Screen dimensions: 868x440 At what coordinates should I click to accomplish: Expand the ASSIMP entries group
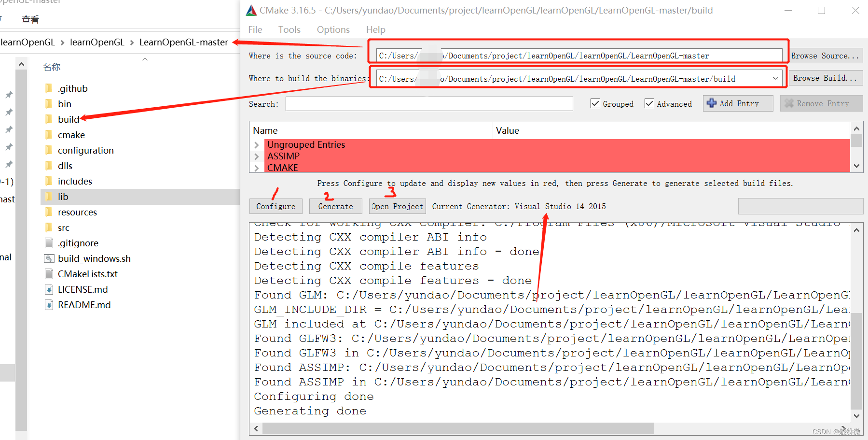coord(257,156)
